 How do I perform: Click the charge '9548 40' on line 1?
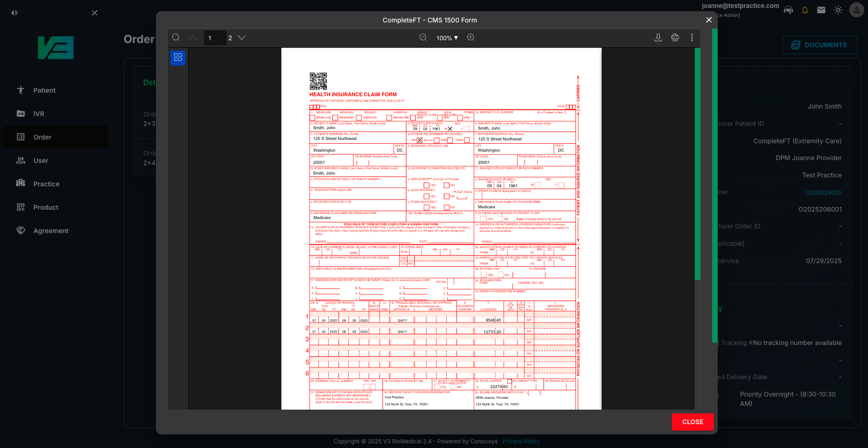point(493,320)
